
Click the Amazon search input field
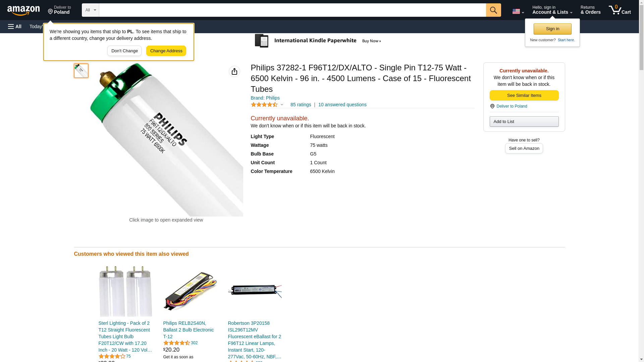[292, 10]
